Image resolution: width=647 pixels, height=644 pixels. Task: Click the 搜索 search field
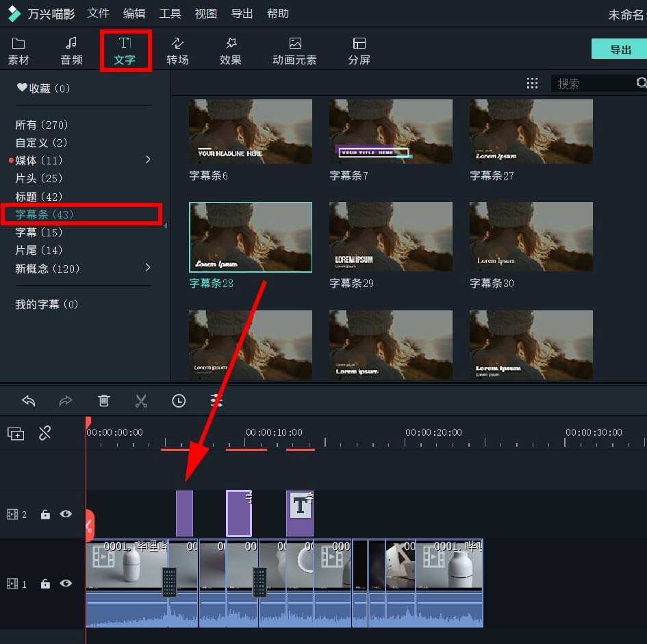coord(592,84)
